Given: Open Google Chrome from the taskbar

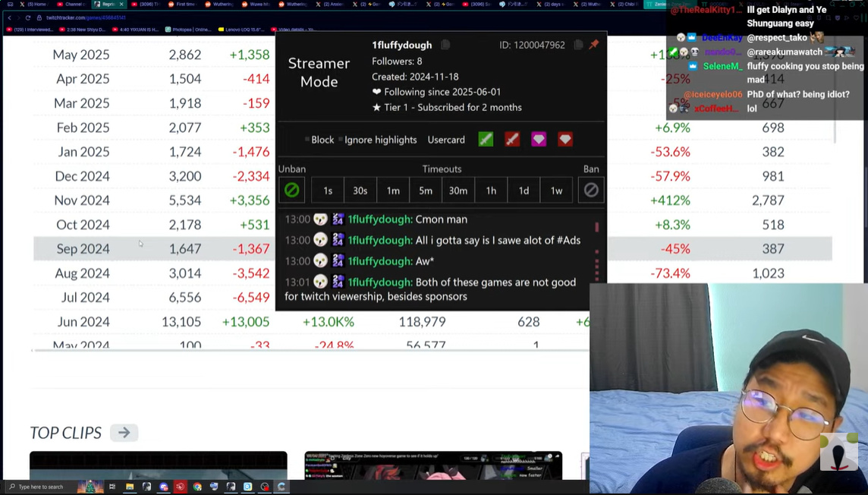Looking at the screenshot, I should (x=197, y=487).
